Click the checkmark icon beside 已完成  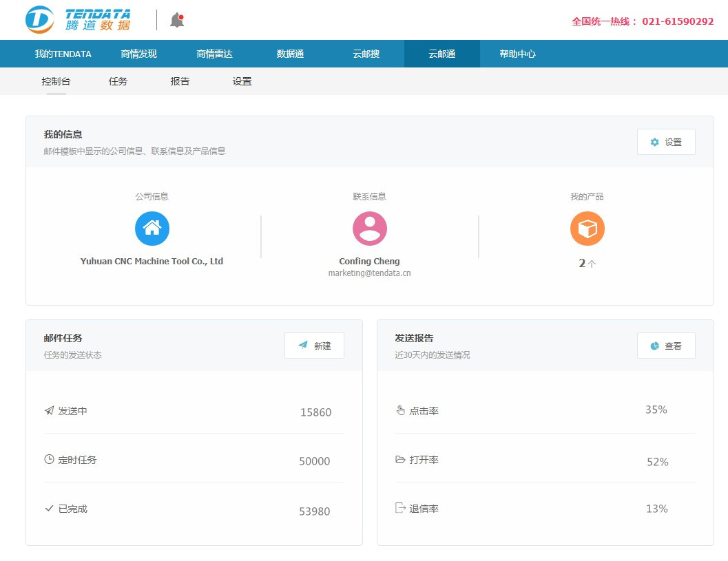[x=49, y=509]
